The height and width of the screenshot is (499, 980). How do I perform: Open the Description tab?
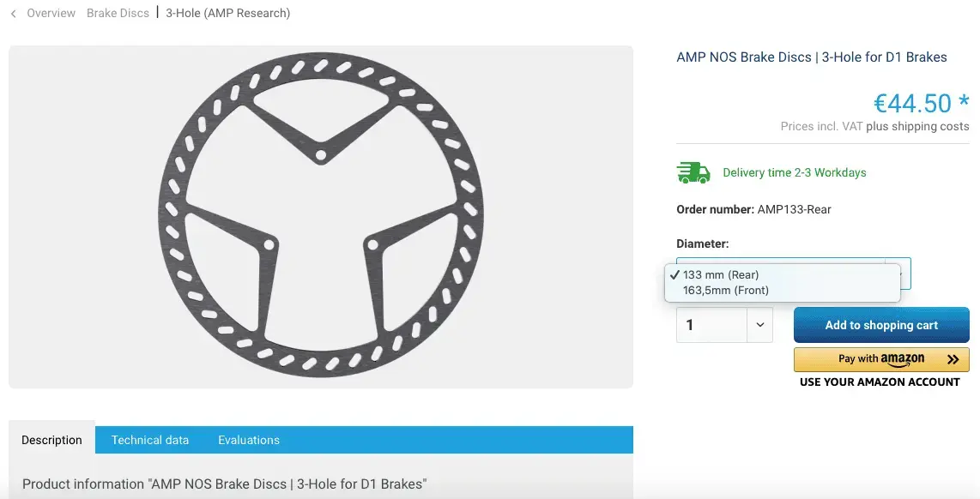coord(51,440)
